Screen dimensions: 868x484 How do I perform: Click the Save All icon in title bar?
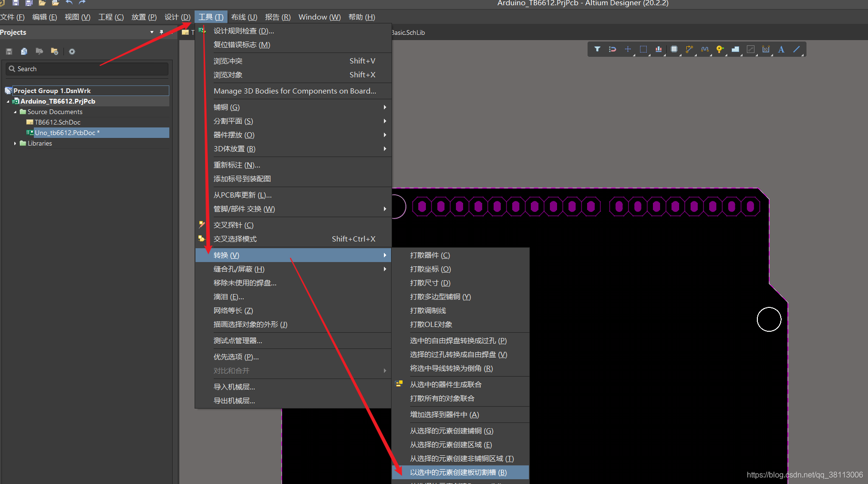[29, 3]
